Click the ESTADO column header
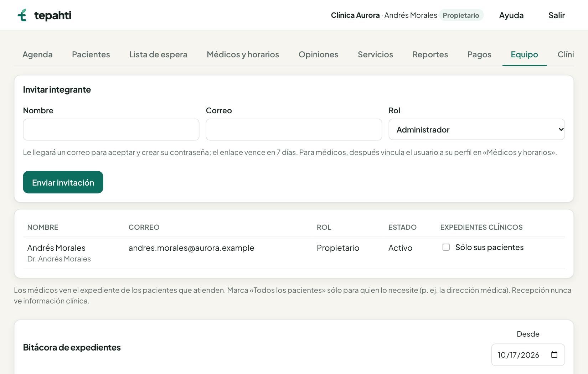The width and height of the screenshot is (588, 374). [x=402, y=227]
